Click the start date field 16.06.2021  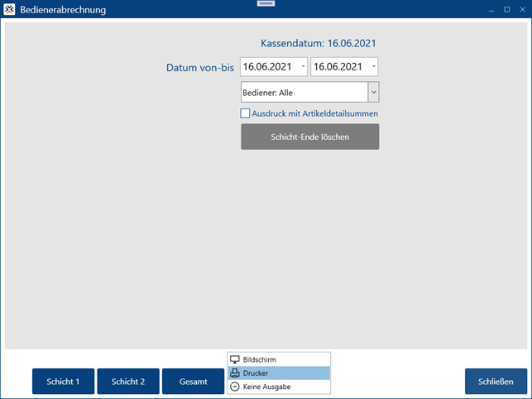point(269,66)
